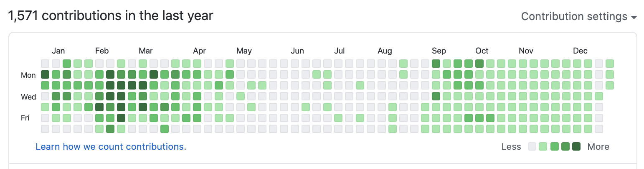Click the last Sunday cell in December
The height and width of the screenshot is (169, 644).
click(610, 64)
